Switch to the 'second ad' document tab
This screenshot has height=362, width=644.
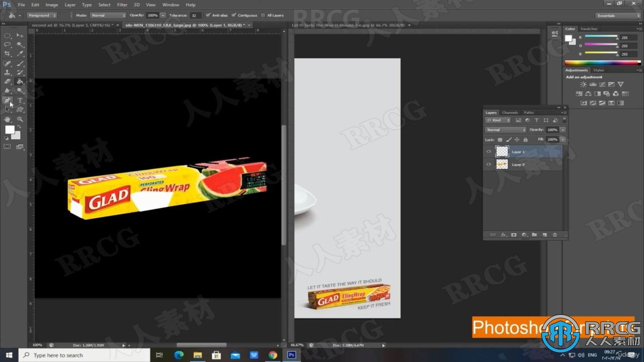point(73,25)
